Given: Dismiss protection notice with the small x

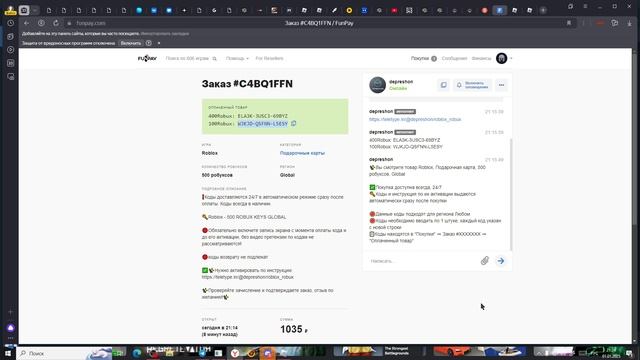Looking at the screenshot, I should [159, 43].
